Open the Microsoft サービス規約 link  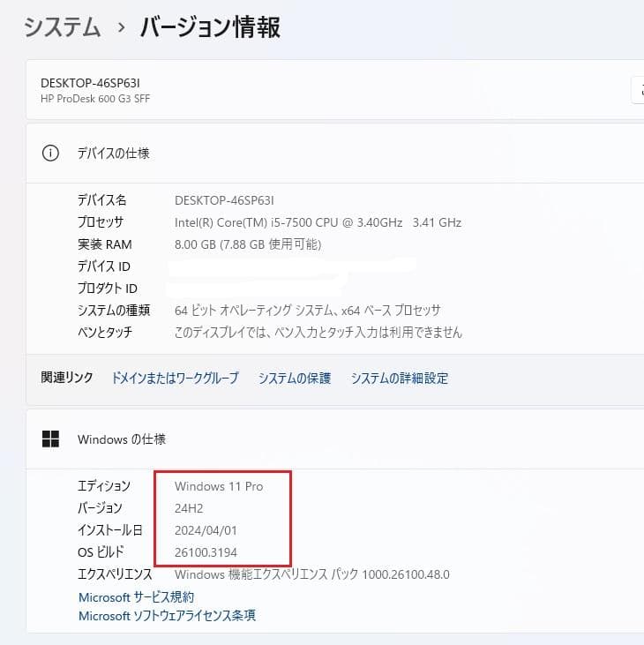click(x=136, y=597)
